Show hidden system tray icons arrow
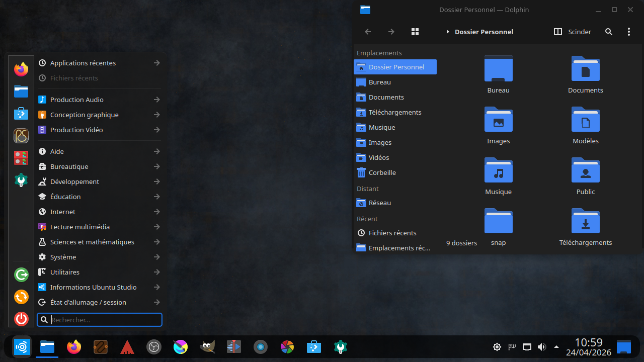 556,347
